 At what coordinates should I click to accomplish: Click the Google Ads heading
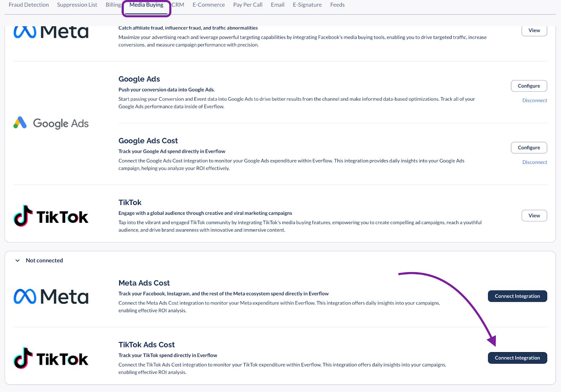pos(139,79)
